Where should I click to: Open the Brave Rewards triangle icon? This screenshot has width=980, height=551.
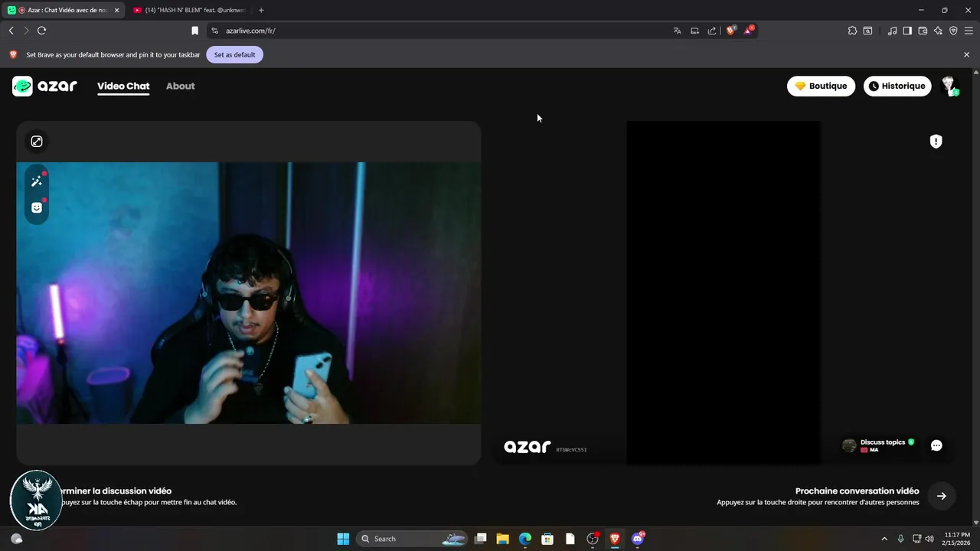tap(749, 31)
